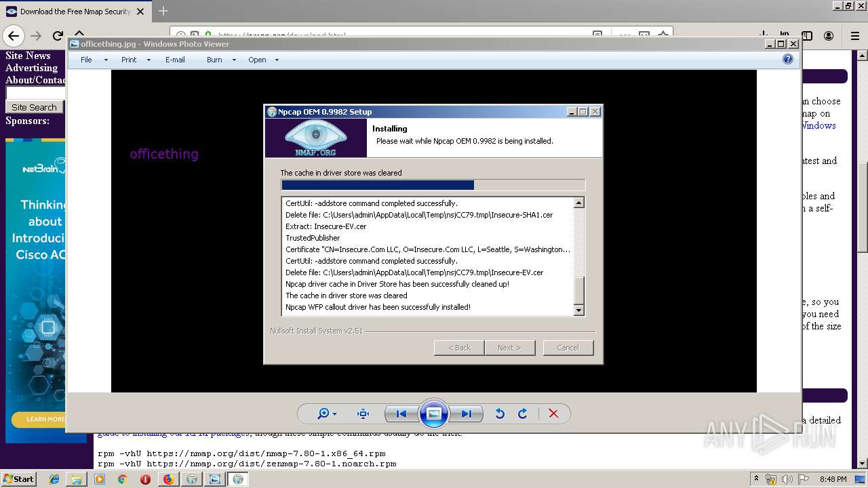Click Npcap Setup title bar icon

pyautogui.click(x=272, y=112)
